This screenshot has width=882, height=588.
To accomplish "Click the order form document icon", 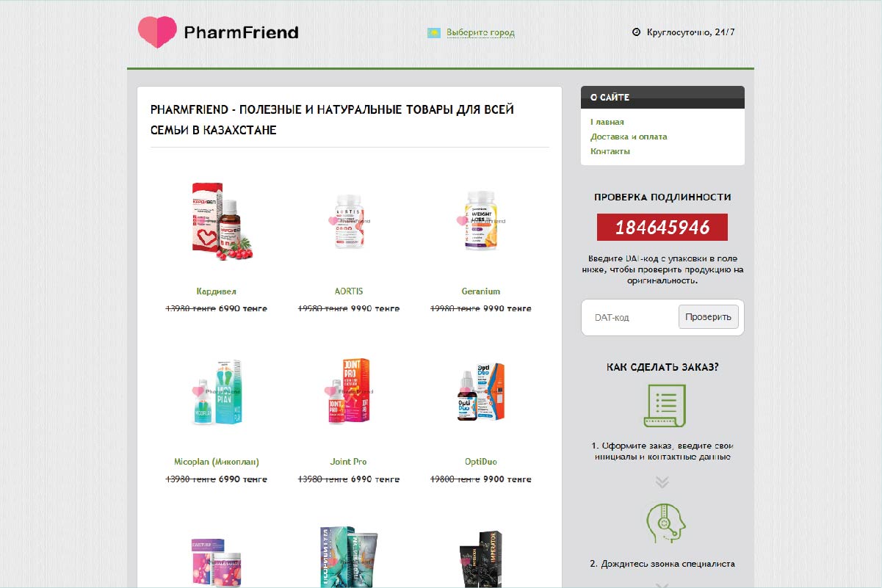I will tap(665, 405).
